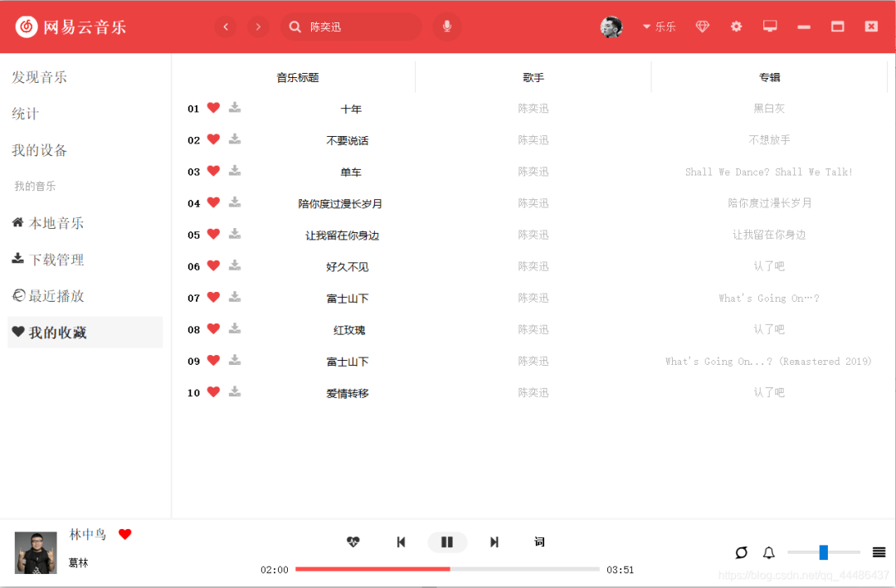Viewport: 896px width, 588px height.
Task: Download song 单车
Action: [x=235, y=170]
